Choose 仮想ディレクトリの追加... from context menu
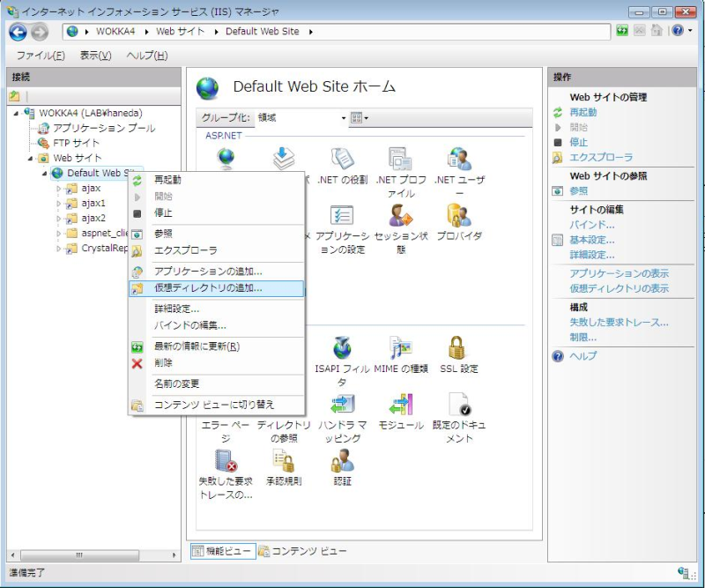This screenshot has height=588, width=705. tap(216, 288)
